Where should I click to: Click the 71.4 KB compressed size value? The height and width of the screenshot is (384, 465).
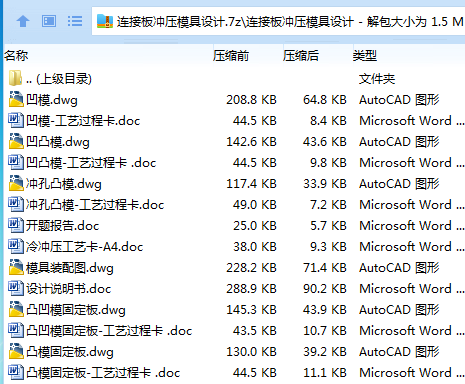click(325, 268)
